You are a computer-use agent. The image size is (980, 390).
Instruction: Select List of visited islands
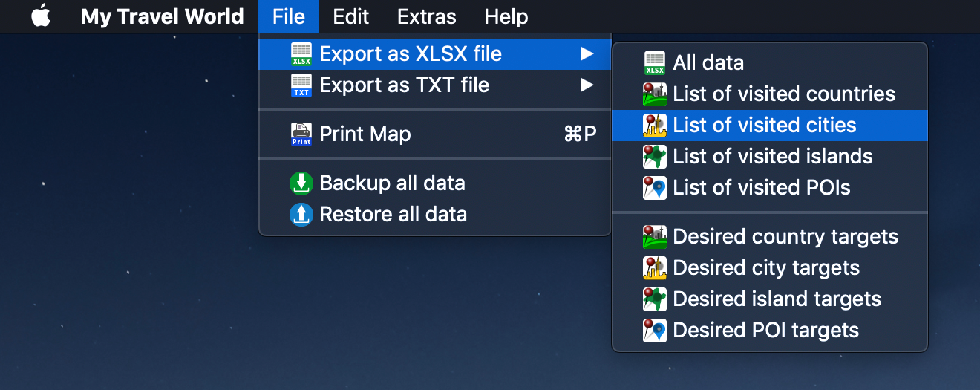tap(770, 157)
